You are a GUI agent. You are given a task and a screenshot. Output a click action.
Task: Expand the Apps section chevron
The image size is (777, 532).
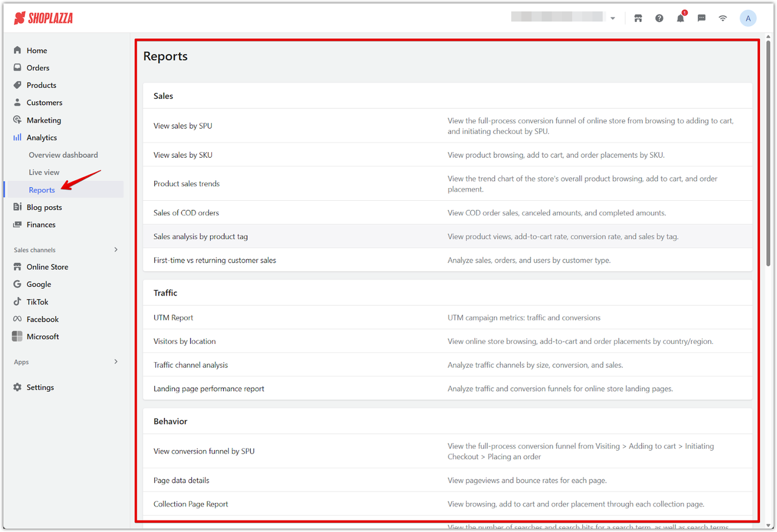pos(116,362)
